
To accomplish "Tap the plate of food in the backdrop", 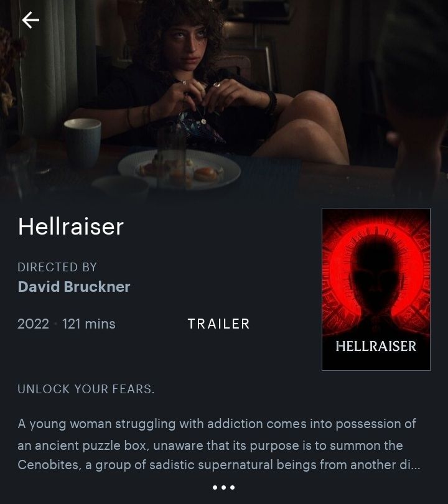I will [x=179, y=170].
